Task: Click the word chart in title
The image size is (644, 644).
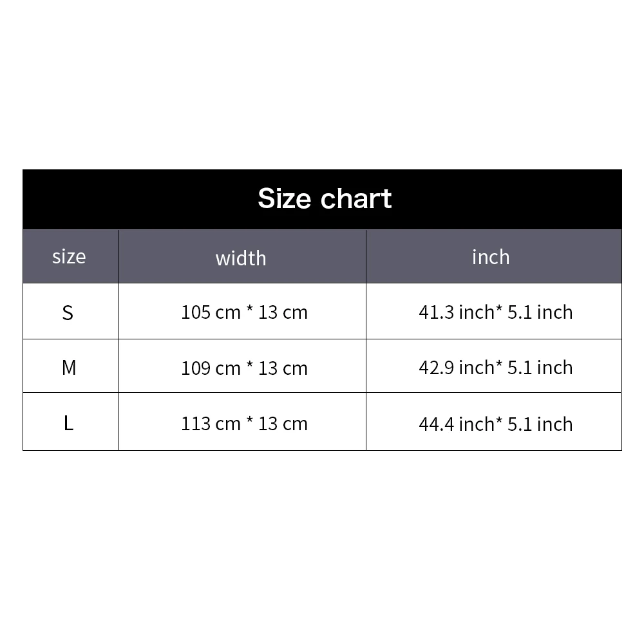Action: (x=356, y=199)
